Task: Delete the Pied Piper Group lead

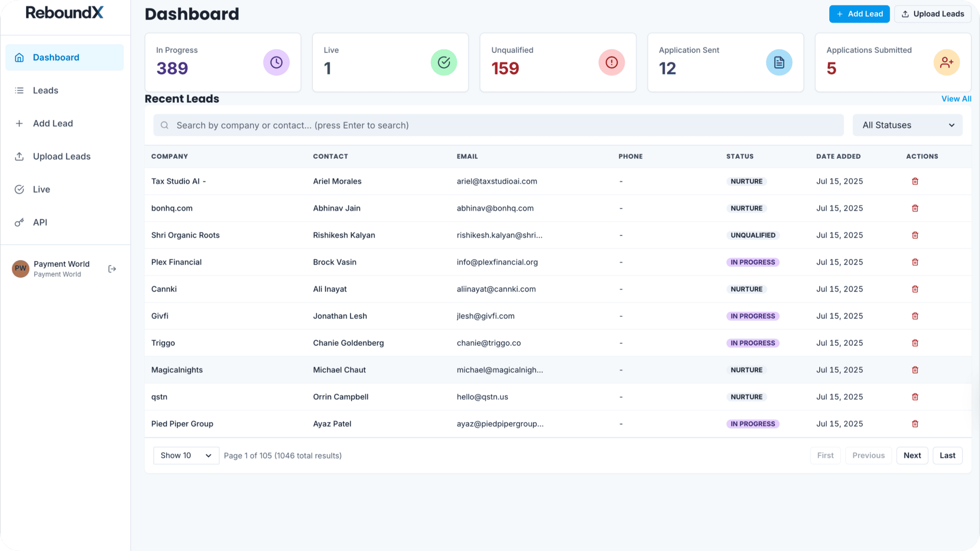Action: click(x=915, y=424)
